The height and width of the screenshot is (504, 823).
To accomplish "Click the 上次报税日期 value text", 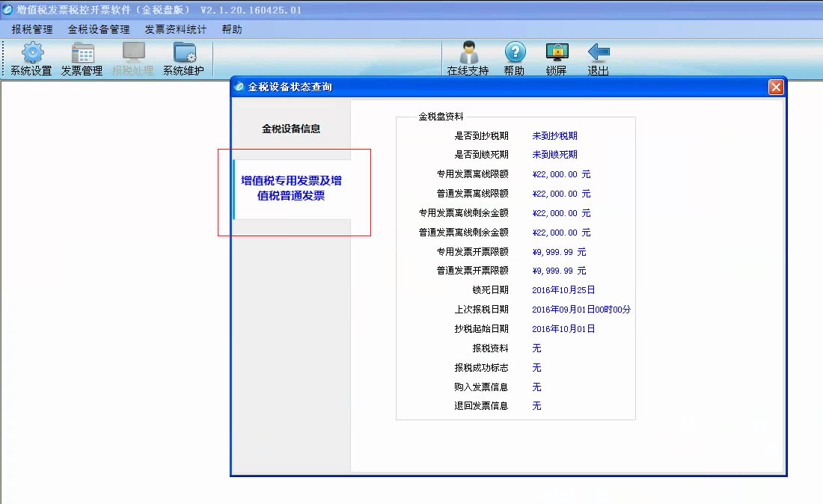I will [x=581, y=310].
